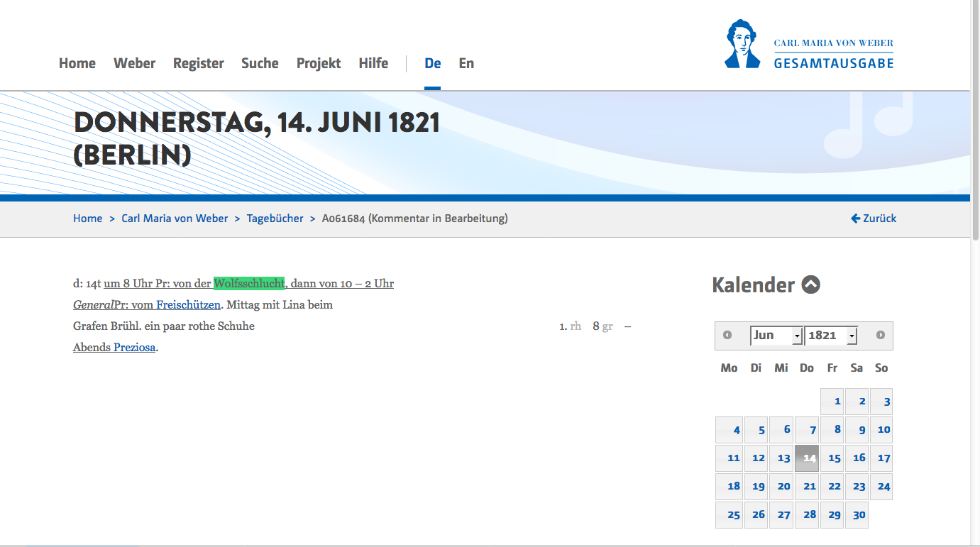Collapse the Kalender panel chevron icon
Screen dimensions: 980x547
pos(811,285)
